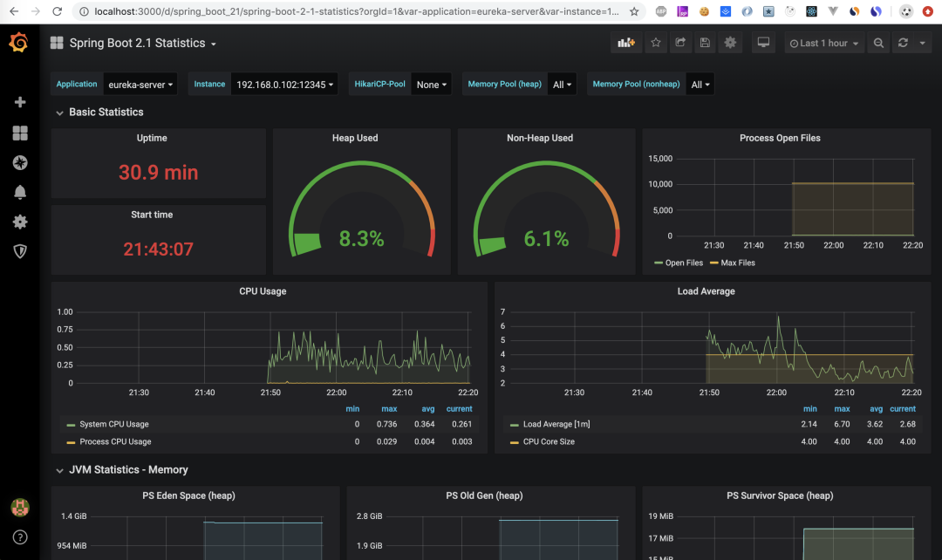The height and width of the screenshot is (560, 942).
Task: Click the Save dashboard icon
Action: [x=705, y=43]
